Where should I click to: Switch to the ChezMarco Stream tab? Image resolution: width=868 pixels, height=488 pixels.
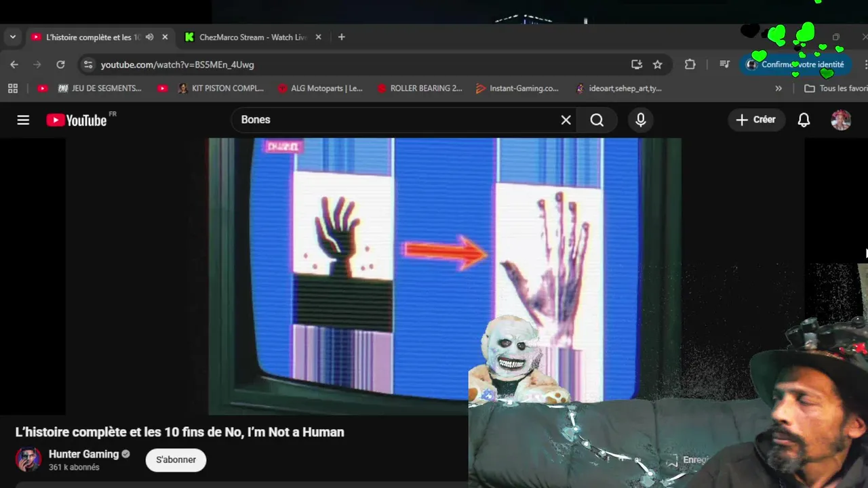click(x=253, y=37)
